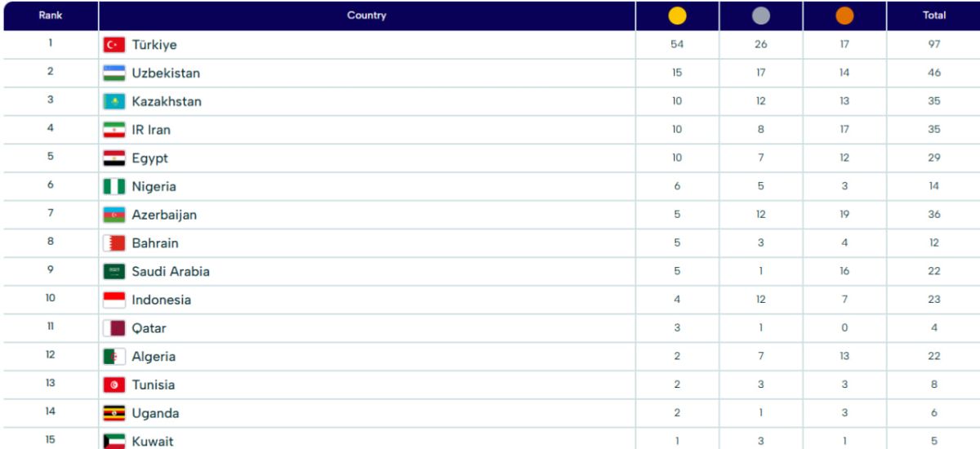Click the Uzbekistan flag icon

click(114, 73)
